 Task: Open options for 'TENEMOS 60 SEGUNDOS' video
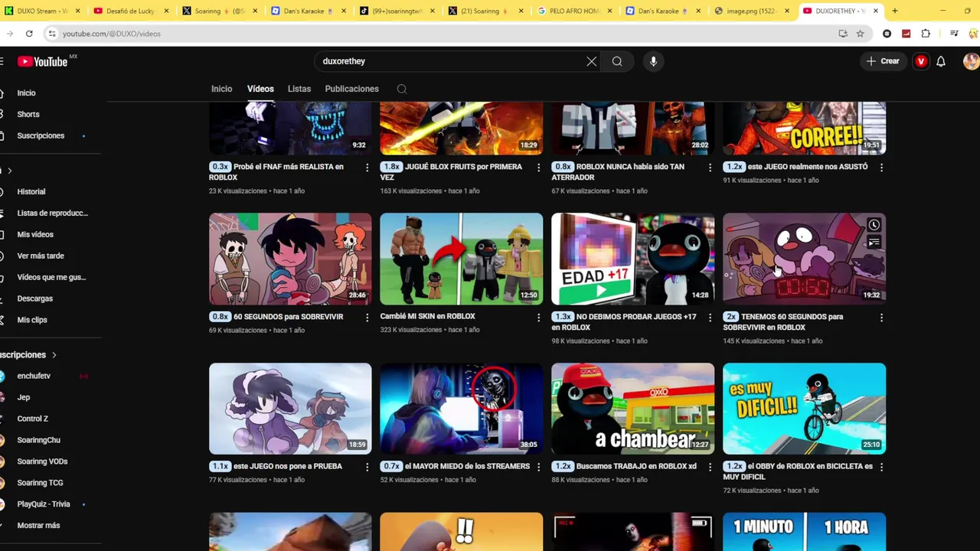click(x=881, y=317)
